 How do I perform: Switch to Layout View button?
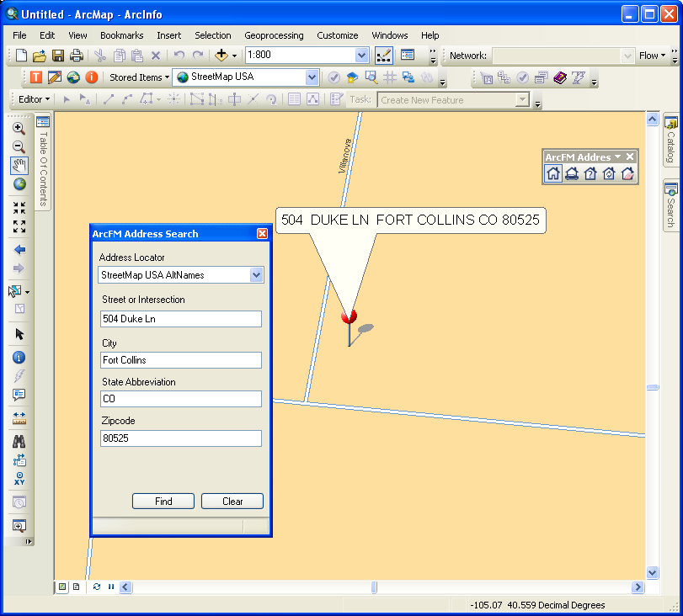click(x=77, y=587)
